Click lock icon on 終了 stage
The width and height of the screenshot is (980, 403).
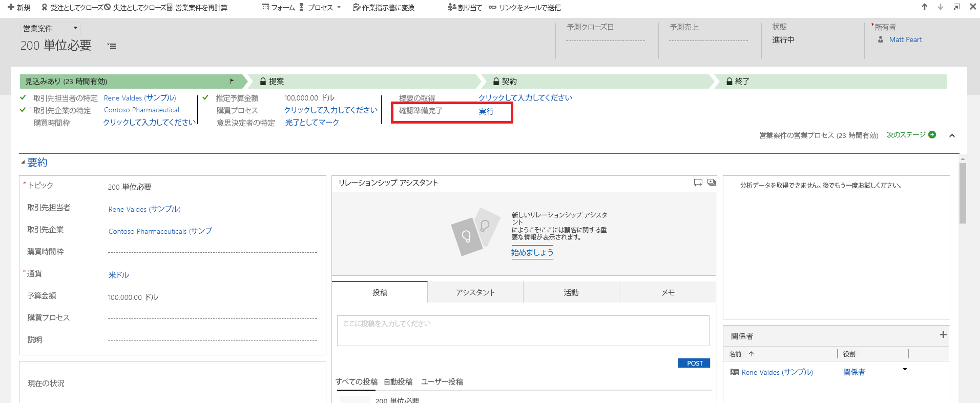pos(729,81)
